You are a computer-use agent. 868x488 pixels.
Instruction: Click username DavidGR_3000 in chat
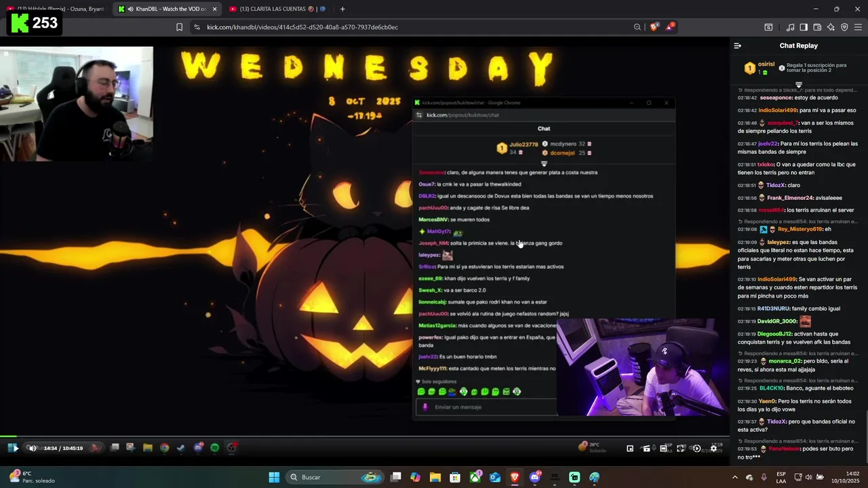coord(777,321)
